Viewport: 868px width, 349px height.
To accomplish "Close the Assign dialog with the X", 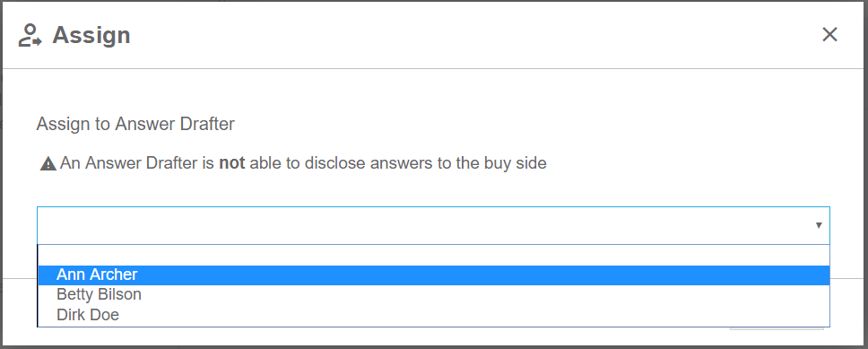I will [829, 35].
